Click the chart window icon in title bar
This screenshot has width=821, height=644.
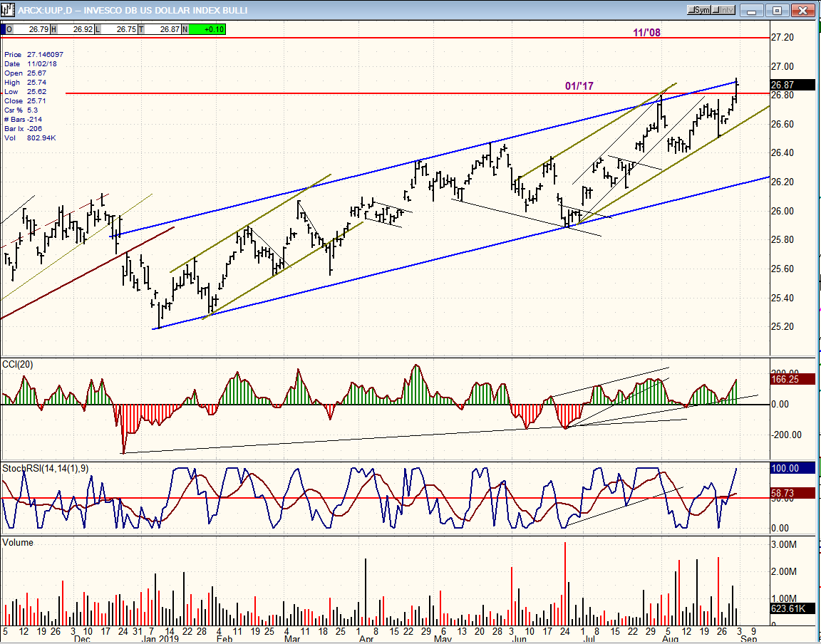point(7,10)
